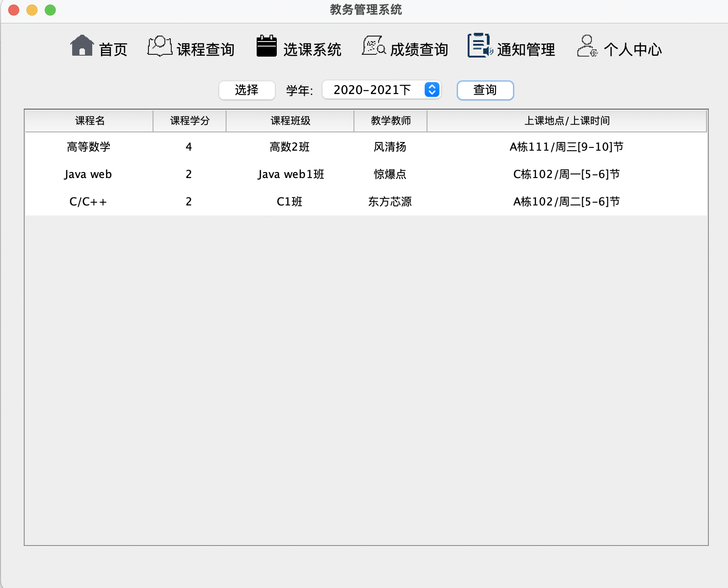Screen dimensions: 728x588
Task: Click the 高数2班 class cell
Action: click(290, 147)
